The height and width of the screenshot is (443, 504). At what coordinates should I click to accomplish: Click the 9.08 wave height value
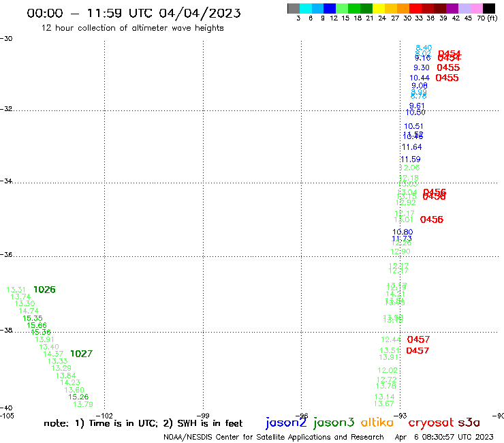point(420,86)
